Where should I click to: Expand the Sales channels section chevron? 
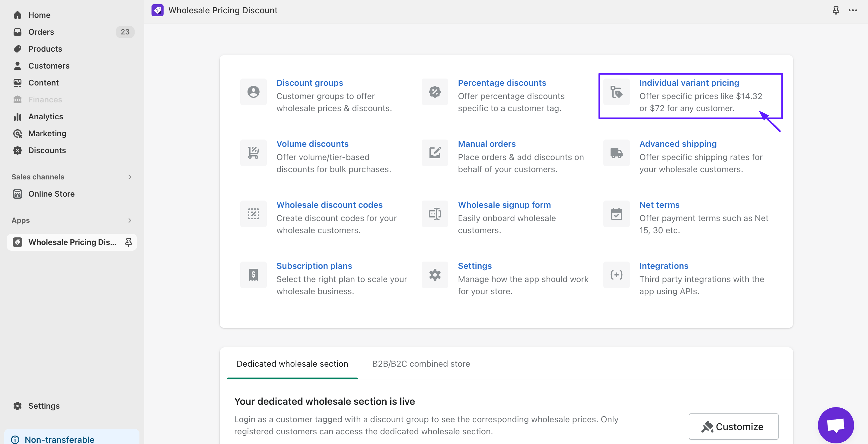[x=130, y=177]
